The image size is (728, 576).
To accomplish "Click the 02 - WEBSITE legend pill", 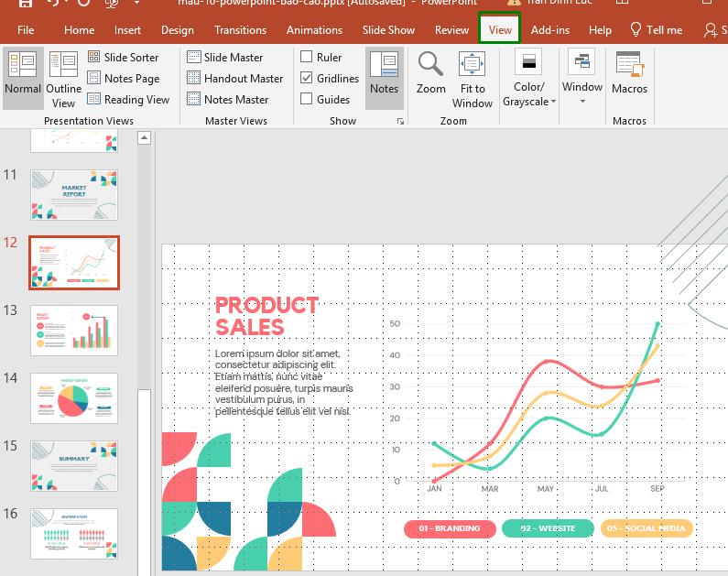I will [548, 528].
